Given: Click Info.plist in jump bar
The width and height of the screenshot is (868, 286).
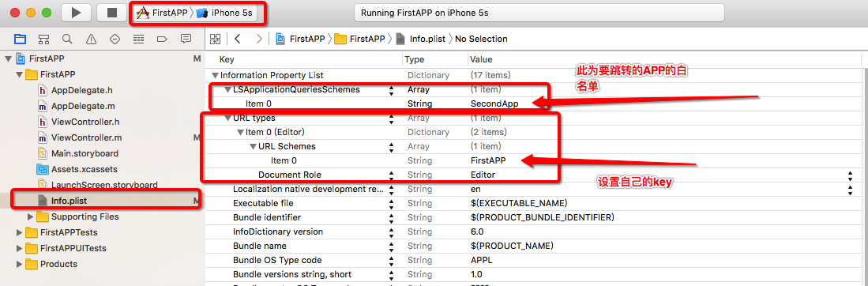Looking at the screenshot, I should [421, 39].
